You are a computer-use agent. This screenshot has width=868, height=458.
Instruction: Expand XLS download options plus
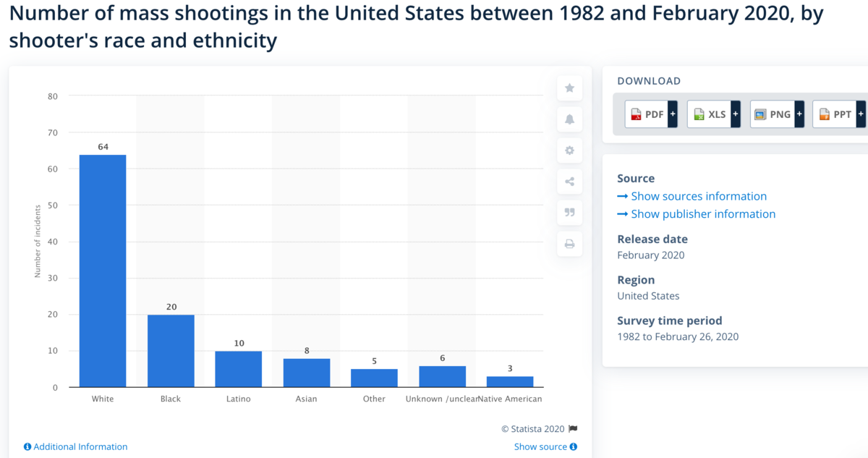736,114
